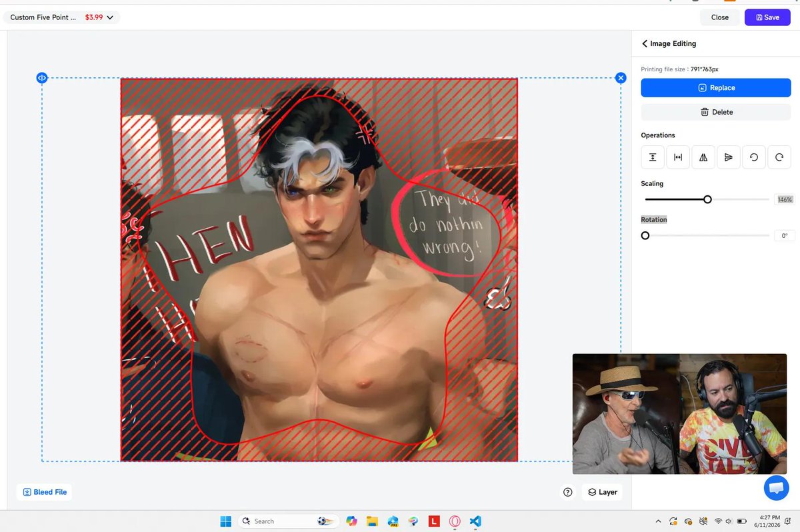Click the Scaling slider handle
800x532 pixels.
(707, 199)
